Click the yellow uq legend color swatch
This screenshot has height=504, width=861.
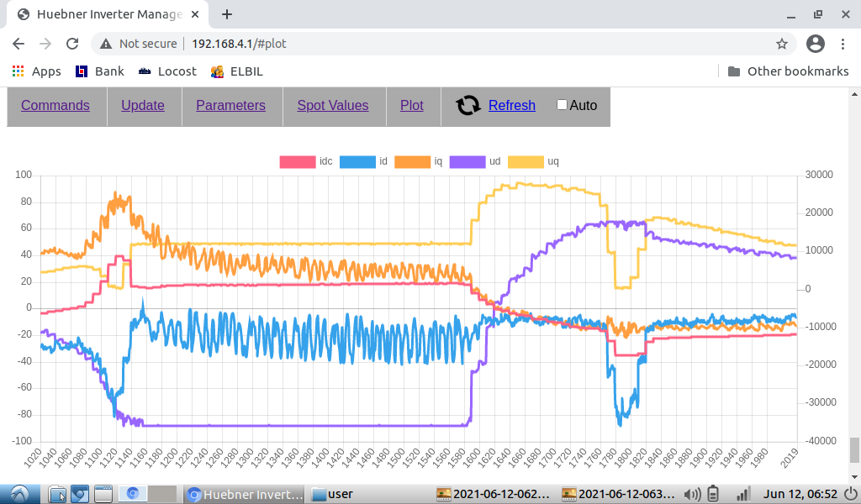click(526, 161)
